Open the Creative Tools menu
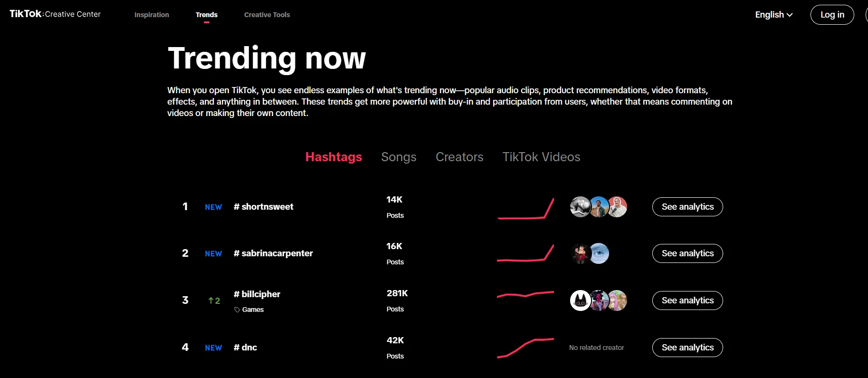The height and width of the screenshot is (378, 868). coord(267,15)
